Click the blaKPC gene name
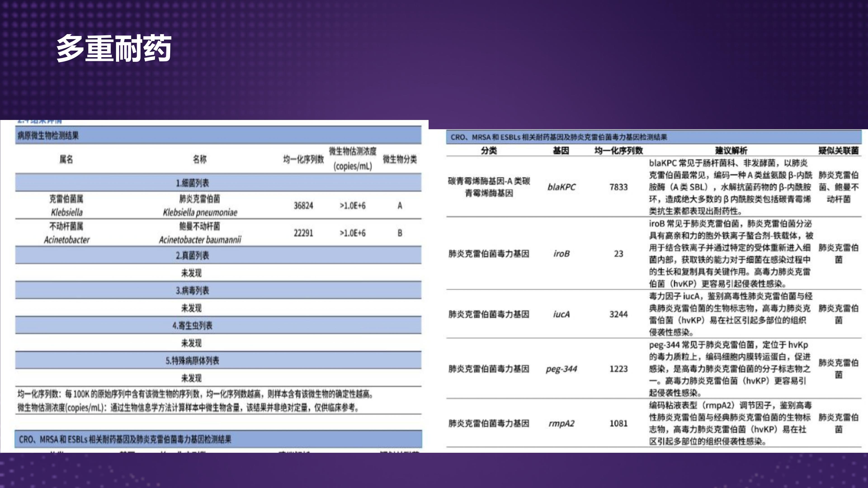The width and height of the screenshot is (868, 488). point(561,187)
